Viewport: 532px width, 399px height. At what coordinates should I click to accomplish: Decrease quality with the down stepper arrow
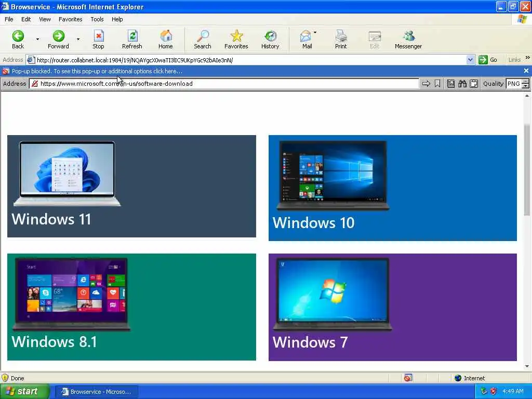526,86
